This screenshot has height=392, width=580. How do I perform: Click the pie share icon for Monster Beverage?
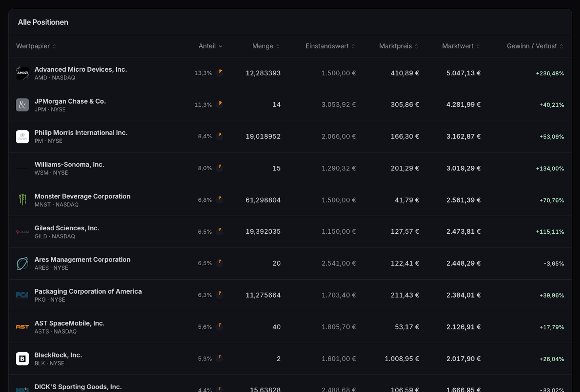(220, 200)
